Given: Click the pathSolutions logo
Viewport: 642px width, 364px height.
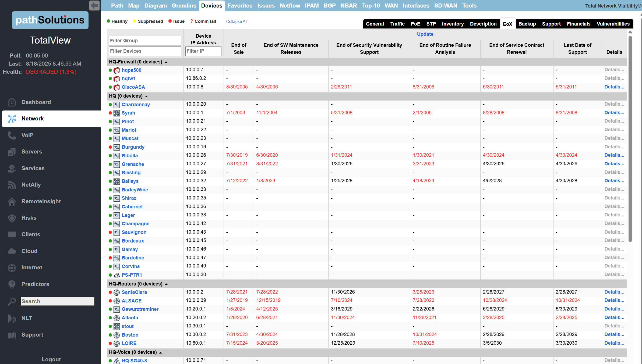Looking at the screenshot, I should click(x=50, y=20).
